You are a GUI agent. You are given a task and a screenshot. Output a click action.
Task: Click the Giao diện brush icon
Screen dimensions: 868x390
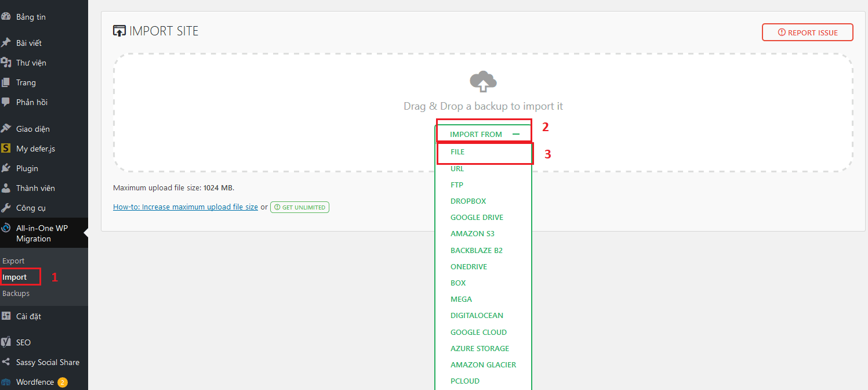coord(6,129)
